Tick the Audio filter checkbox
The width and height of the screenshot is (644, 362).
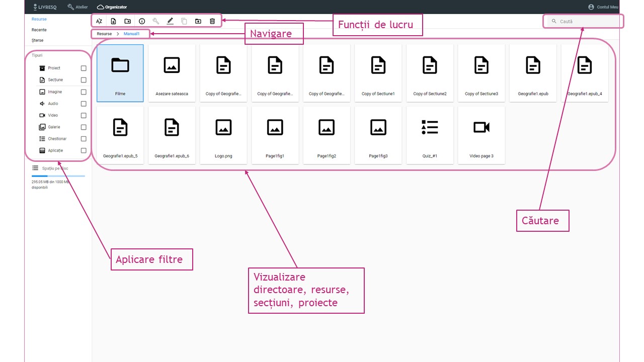point(84,104)
